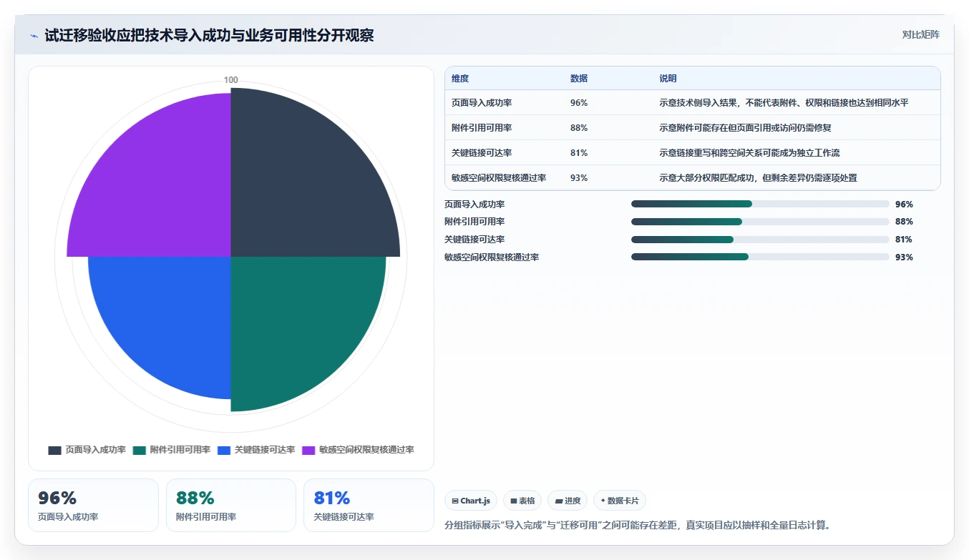Viewport: 969px width, 560px height.
Task: Click the 96% progress value label
Action: [x=904, y=204]
